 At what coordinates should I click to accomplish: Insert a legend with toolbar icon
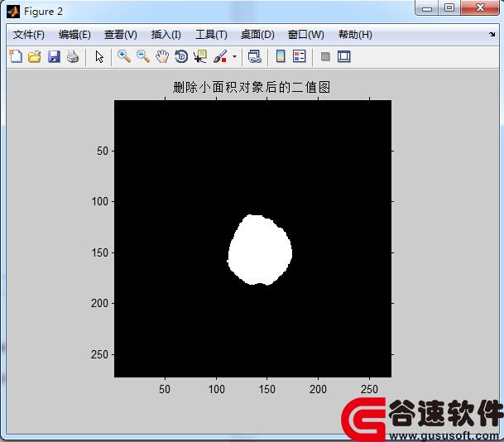pyautogui.click(x=300, y=56)
